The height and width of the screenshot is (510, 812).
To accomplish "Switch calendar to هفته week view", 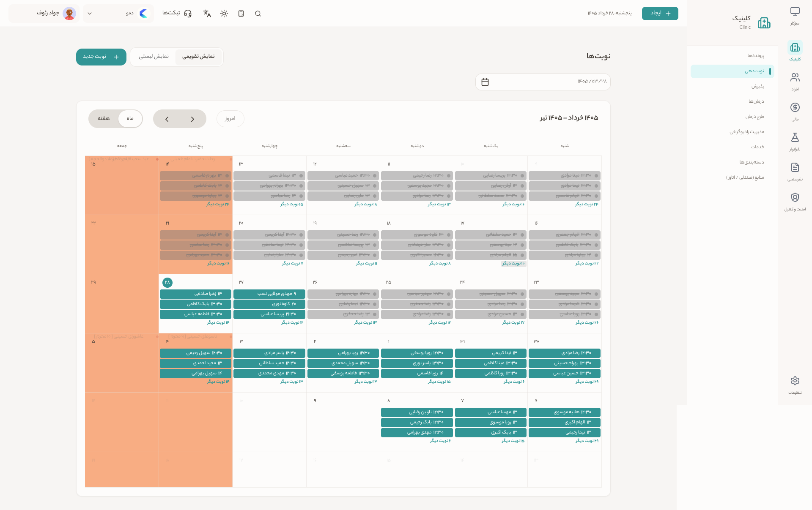I will 104,119.
